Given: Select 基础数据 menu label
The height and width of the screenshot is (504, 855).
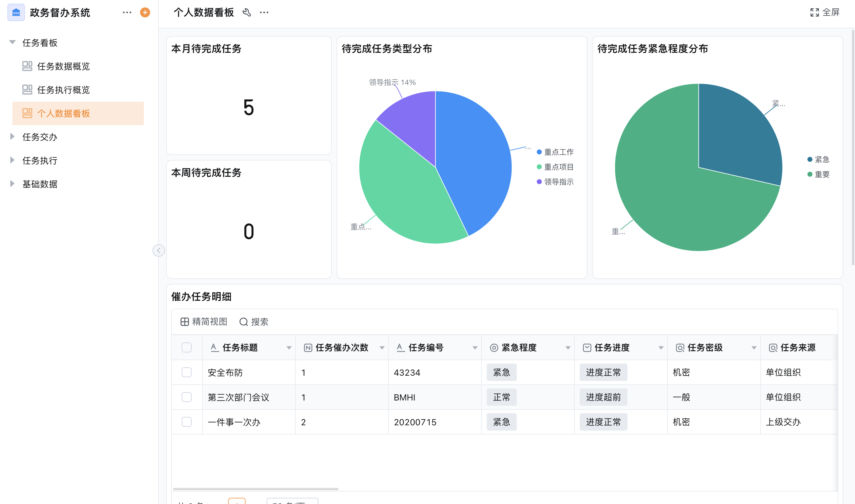Looking at the screenshot, I should (x=40, y=184).
